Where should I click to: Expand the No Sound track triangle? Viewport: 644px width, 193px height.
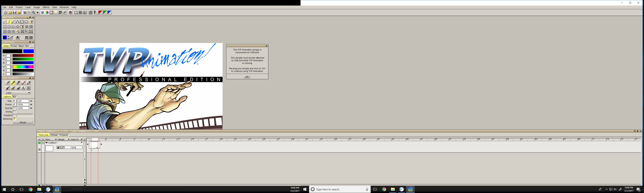tap(39, 186)
